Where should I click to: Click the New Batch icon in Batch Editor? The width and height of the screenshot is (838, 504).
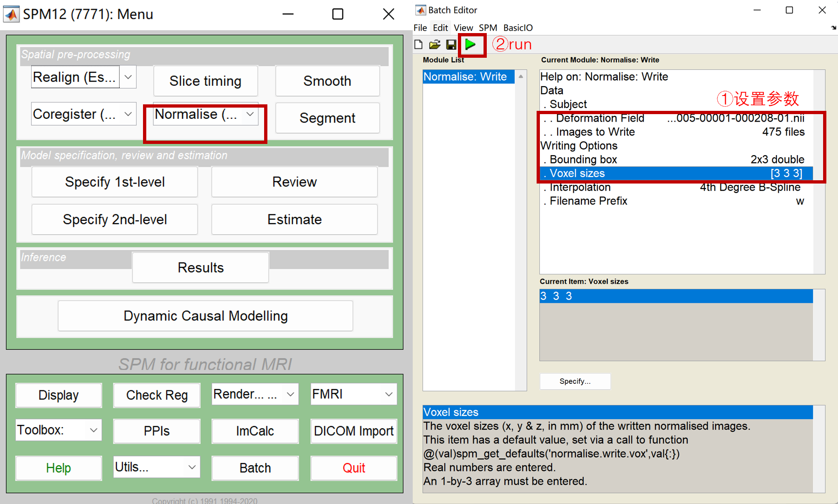tap(419, 45)
